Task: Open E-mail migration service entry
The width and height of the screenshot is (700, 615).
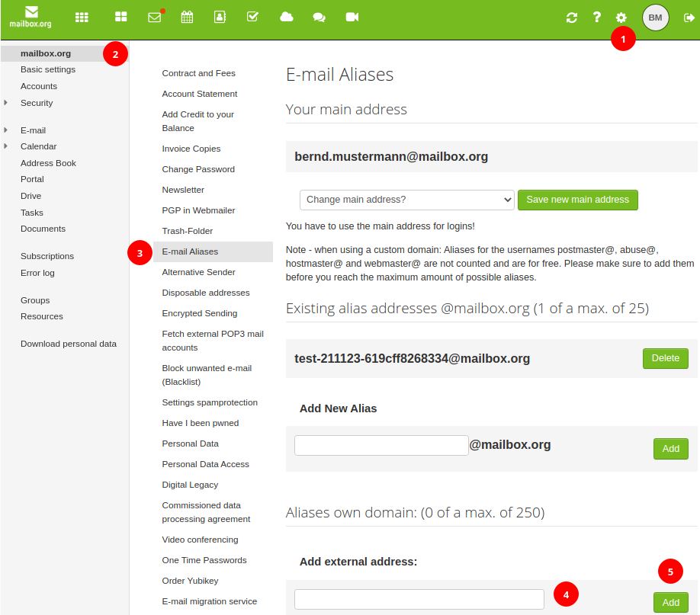Action: click(x=210, y=601)
